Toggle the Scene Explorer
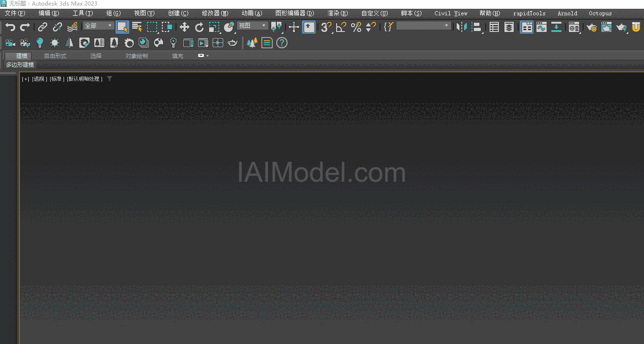The height and width of the screenshot is (344, 644). [x=494, y=27]
